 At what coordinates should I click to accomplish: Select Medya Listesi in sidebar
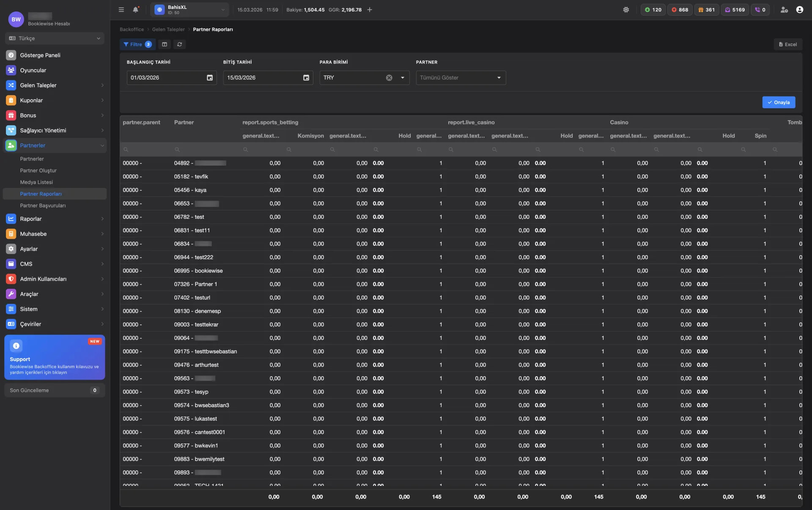tap(36, 182)
